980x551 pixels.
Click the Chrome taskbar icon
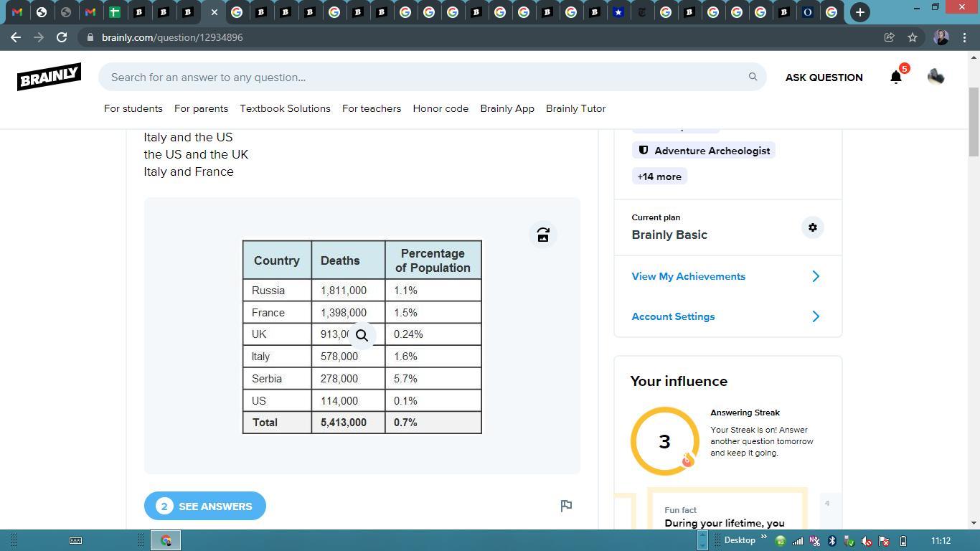click(166, 540)
